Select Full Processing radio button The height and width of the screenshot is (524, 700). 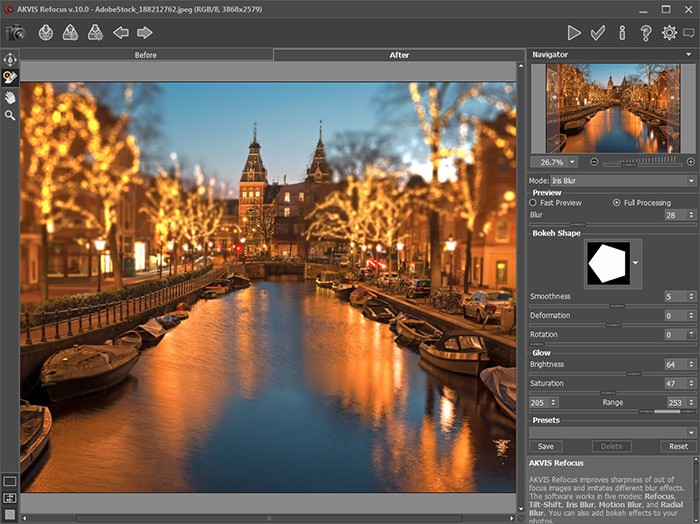coord(617,203)
